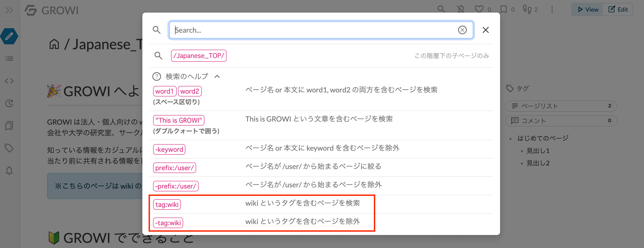Screen dimensions: 644x248
Task: Focus the Search... input field
Action: tap(321, 30)
